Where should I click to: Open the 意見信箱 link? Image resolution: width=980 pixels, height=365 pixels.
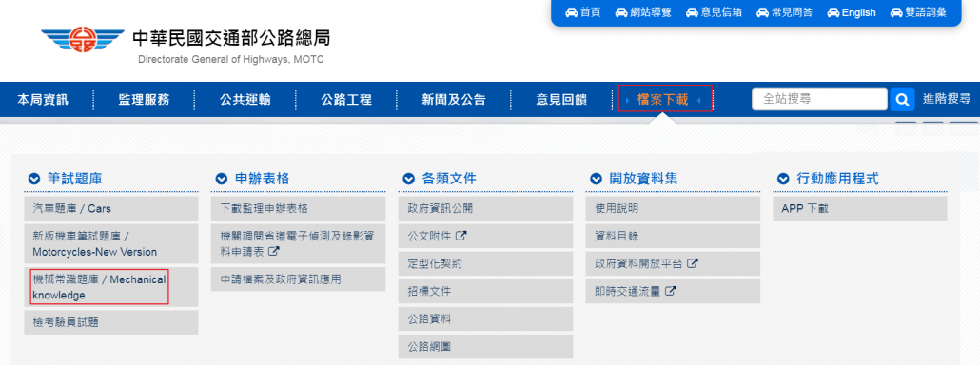click(x=720, y=12)
